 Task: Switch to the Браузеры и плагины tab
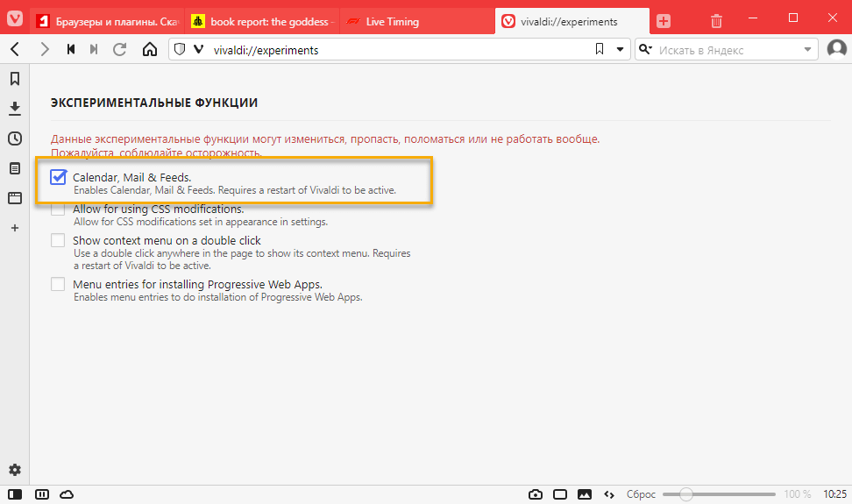click(107, 22)
